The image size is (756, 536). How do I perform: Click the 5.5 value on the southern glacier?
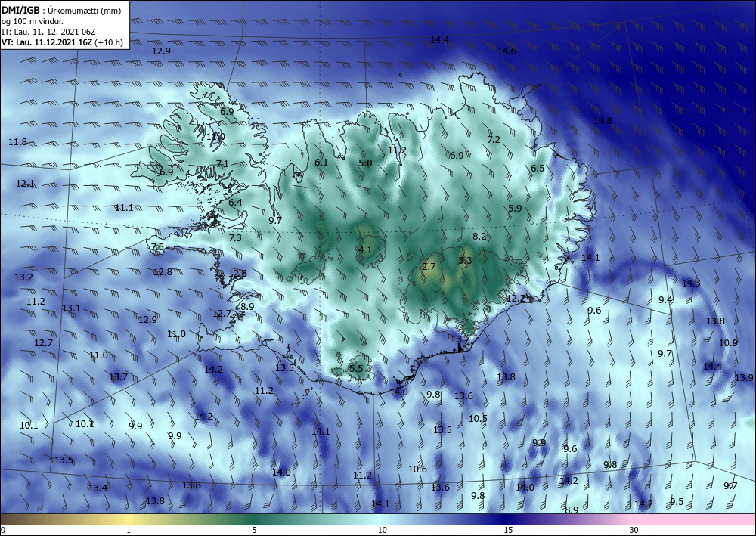pos(356,368)
